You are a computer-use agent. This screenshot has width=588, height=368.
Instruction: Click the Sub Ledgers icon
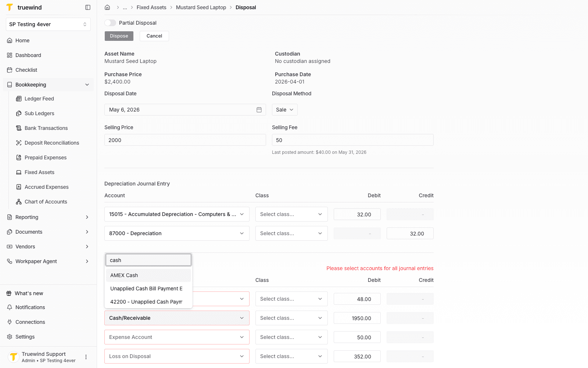19,113
